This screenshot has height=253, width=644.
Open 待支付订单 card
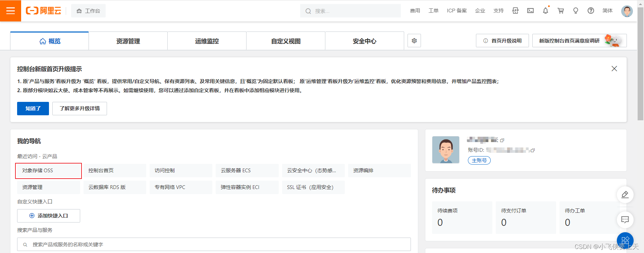(526, 217)
